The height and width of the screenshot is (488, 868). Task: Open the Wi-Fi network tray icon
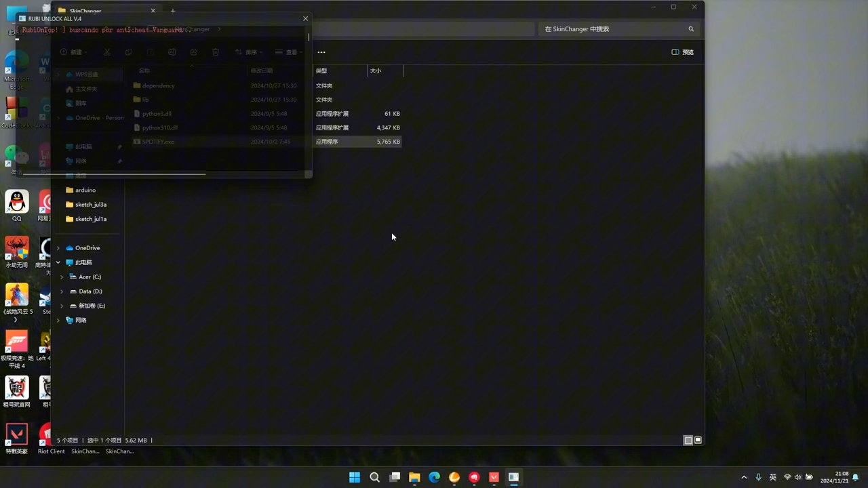point(787,477)
